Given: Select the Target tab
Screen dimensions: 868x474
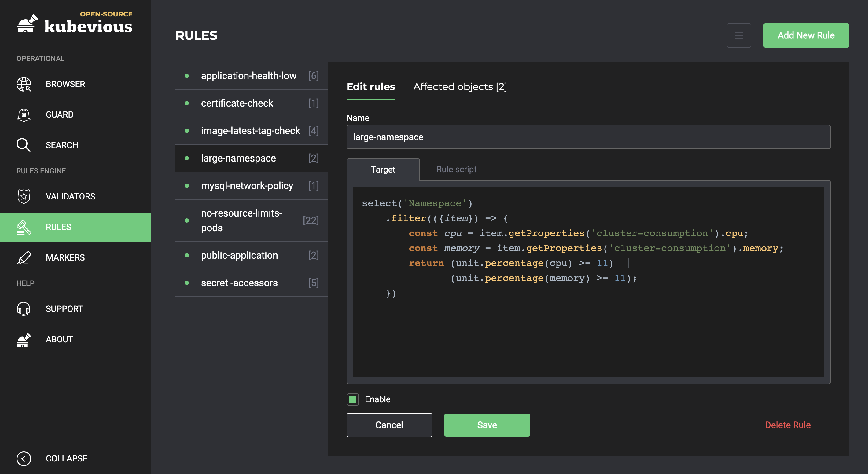Looking at the screenshot, I should [383, 170].
